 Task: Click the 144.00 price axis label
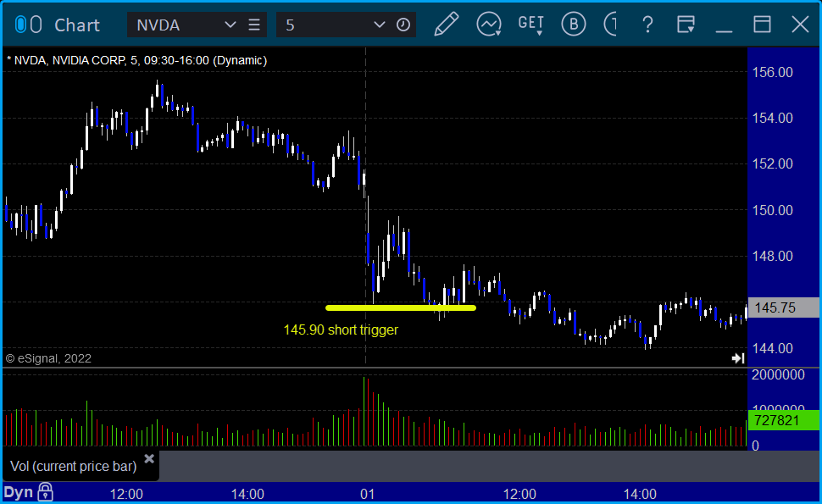point(772,348)
